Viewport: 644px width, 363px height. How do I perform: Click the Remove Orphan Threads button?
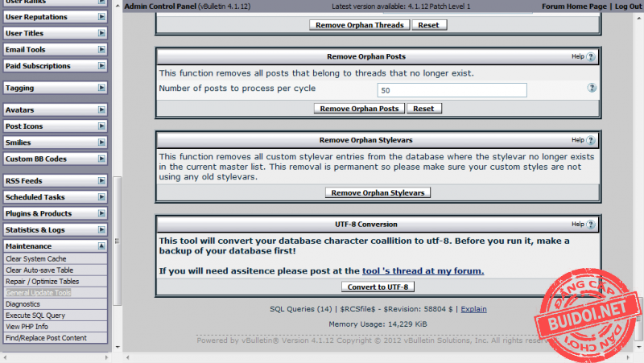click(x=359, y=25)
